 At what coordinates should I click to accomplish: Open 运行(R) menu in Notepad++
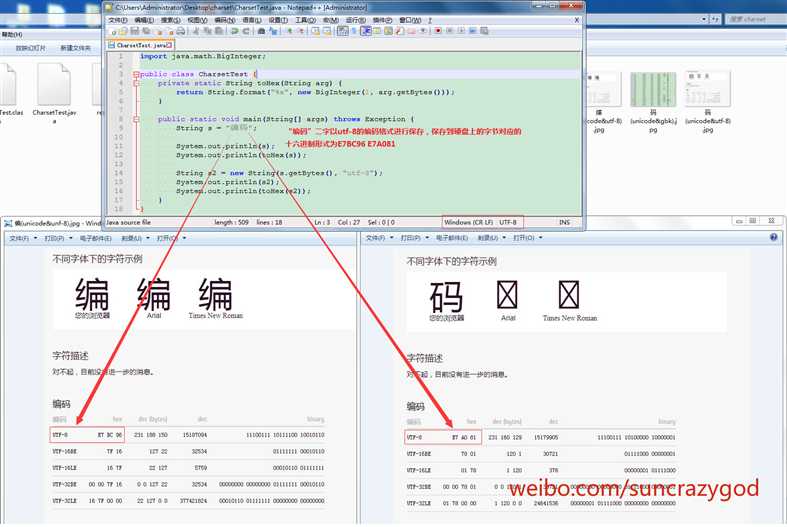click(355, 20)
